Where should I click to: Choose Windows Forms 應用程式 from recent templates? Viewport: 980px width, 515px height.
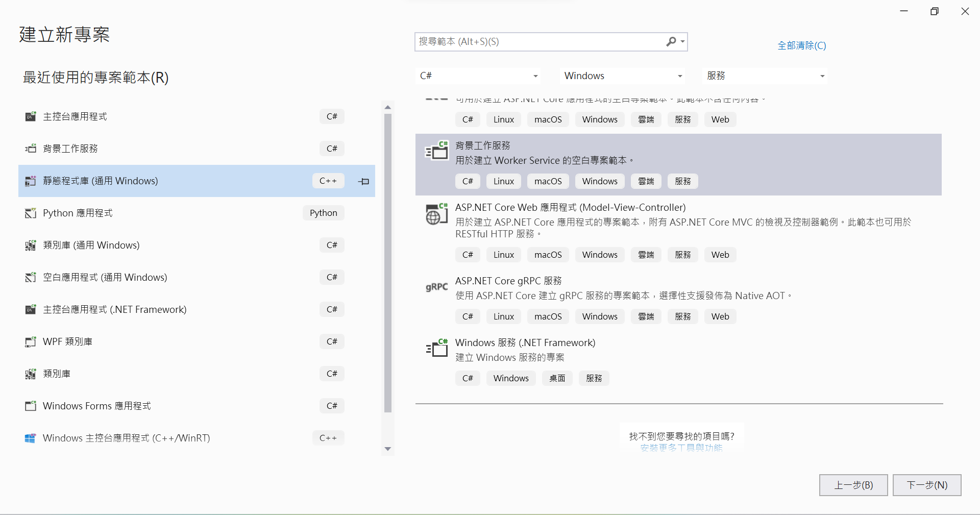197,406
